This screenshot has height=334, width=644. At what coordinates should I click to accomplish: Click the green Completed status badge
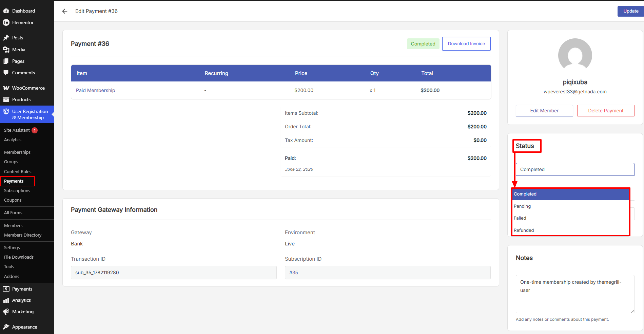423,44
